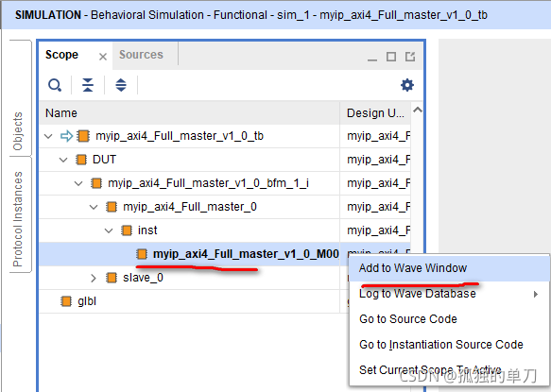The image size is (551, 392).
Task: Open Scope panel settings gear
Action: [407, 85]
